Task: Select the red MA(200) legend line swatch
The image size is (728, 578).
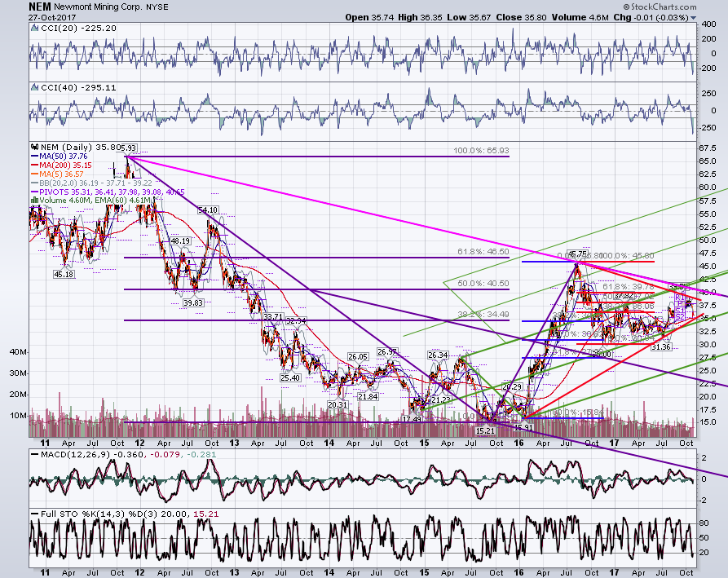Action: [35, 165]
